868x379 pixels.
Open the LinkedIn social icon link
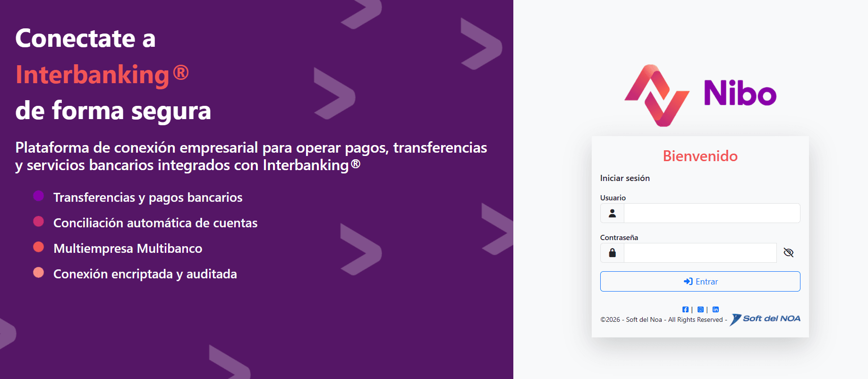715,310
